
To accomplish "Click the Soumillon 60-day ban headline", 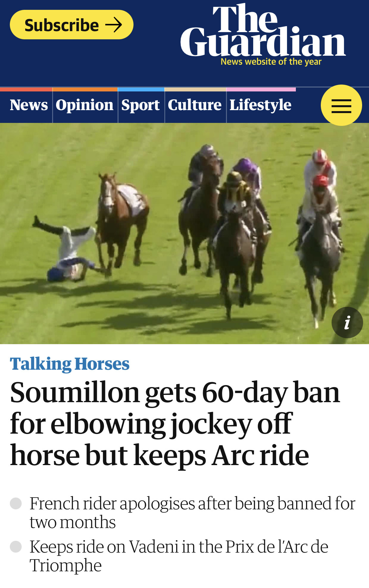I will point(175,424).
